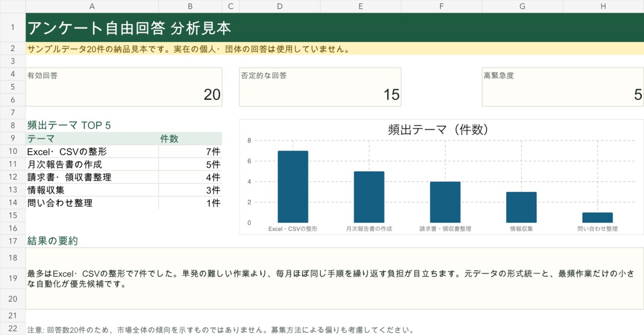Click the サンプルデータ20件 notice row
The height and width of the screenshot is (335, 644).
tap(335, 49)
